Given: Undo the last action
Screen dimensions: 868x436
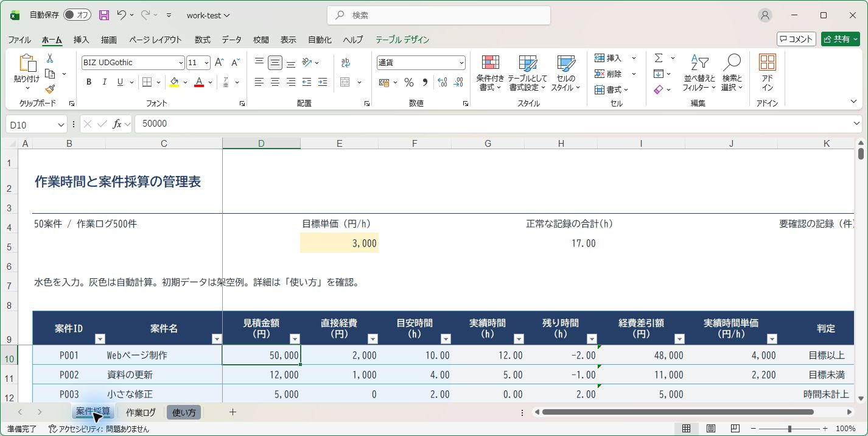Looking at the screenshot, I should [121, 15].
